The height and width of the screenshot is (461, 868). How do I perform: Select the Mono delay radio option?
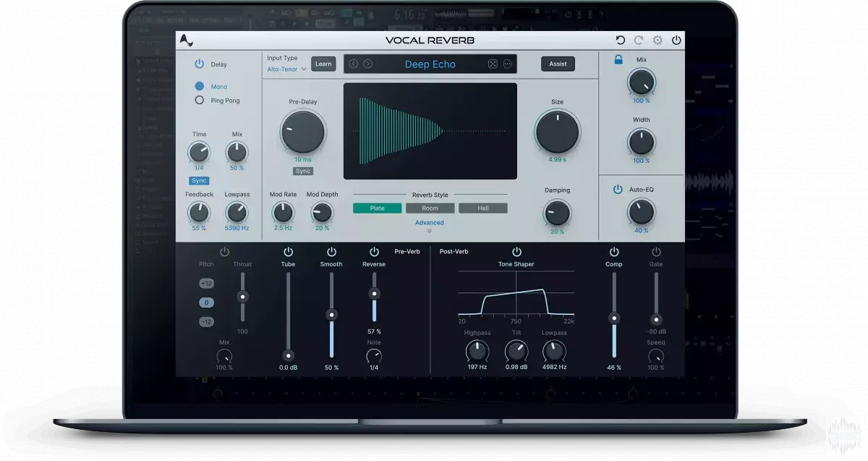pyautogui.click(x=200, y=86)
